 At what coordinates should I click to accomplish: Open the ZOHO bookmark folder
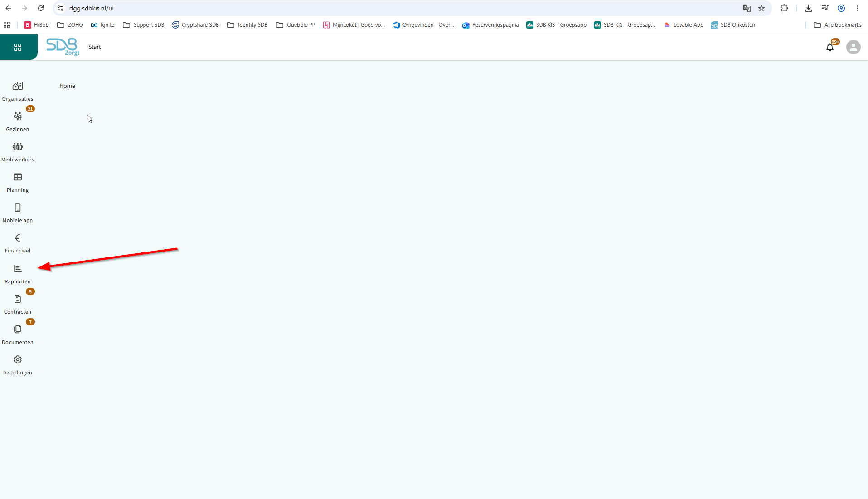coord(70,25)
